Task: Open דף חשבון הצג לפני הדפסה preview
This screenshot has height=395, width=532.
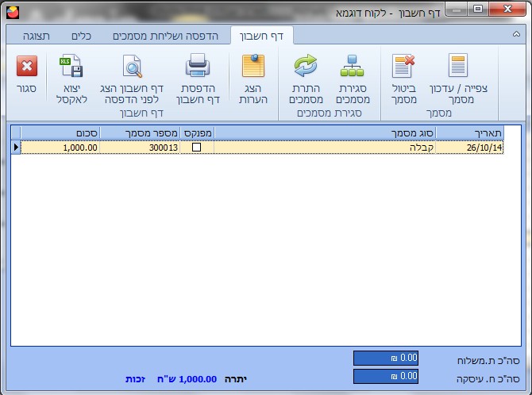Action: (x=131, y=67)
